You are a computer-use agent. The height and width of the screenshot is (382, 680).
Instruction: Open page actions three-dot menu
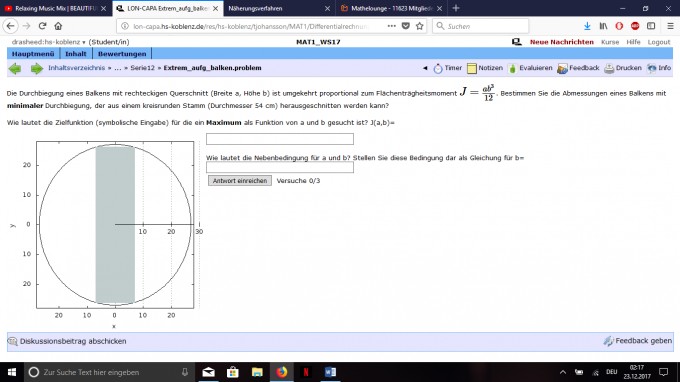[x=392, y=26]
